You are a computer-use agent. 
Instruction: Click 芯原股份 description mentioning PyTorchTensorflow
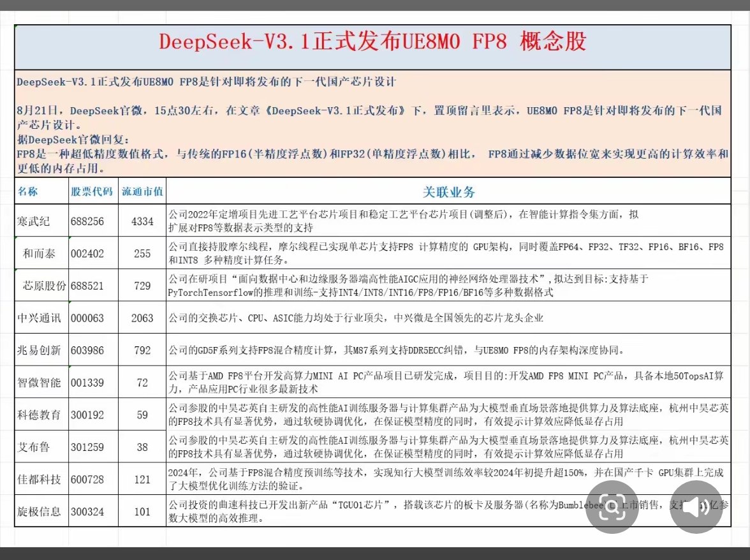pos(408,286)
